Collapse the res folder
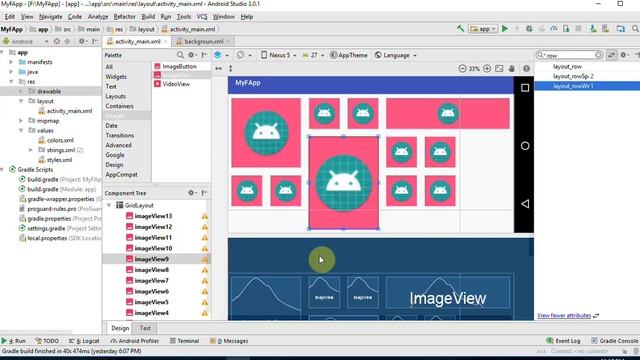 pos(11,82)
